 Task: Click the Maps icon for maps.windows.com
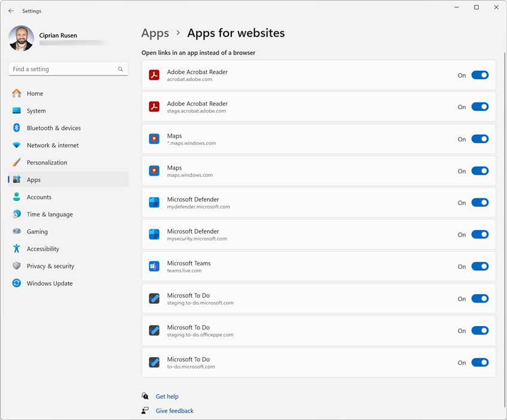[154, 171]
